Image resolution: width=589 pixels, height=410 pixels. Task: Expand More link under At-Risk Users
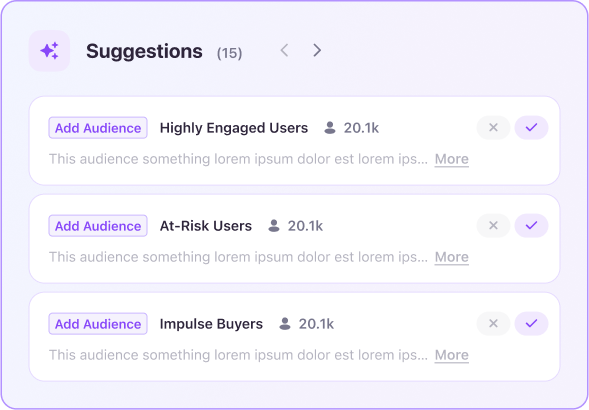(x=452, y=257)
